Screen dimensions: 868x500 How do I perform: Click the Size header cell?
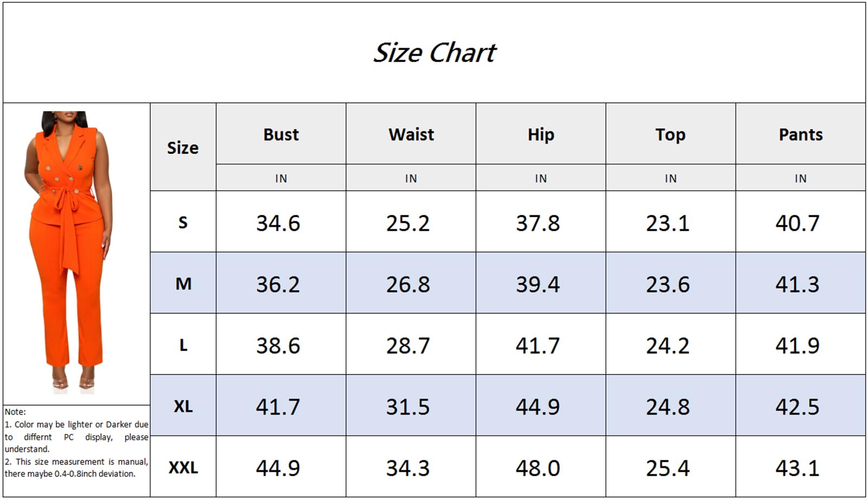[182, 148]
